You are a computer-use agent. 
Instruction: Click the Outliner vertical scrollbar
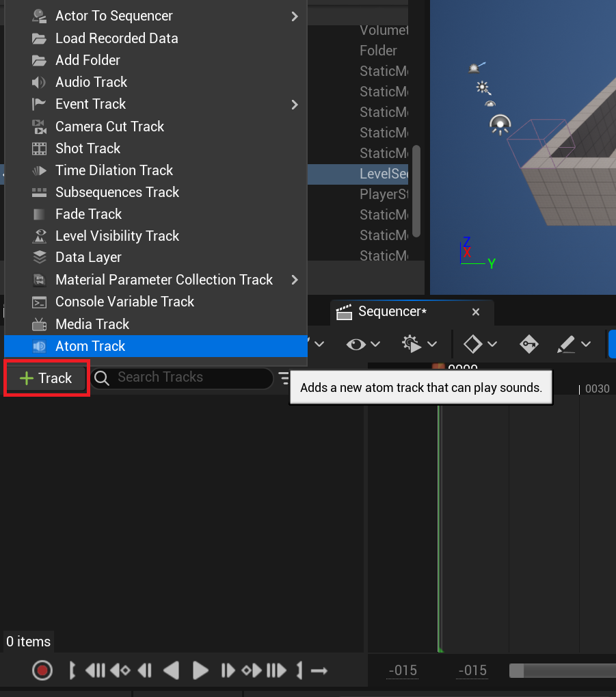coord(416,191)
